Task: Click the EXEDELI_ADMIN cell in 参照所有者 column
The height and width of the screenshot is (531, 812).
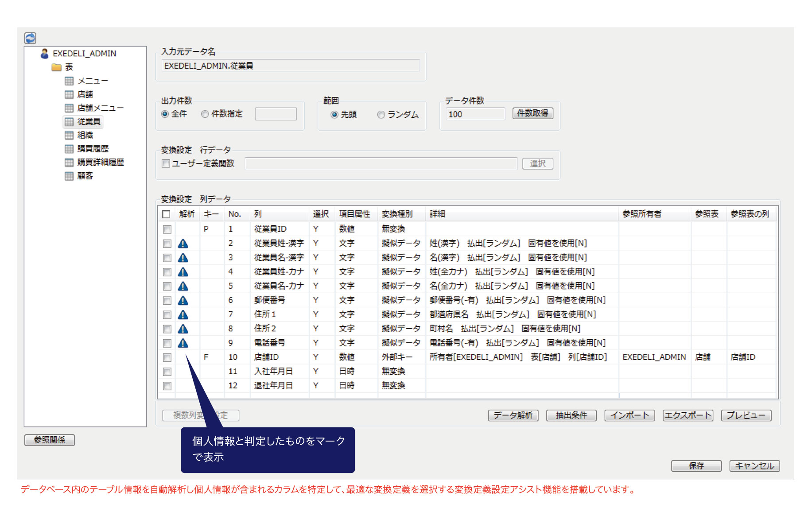Action: point(654,357)
